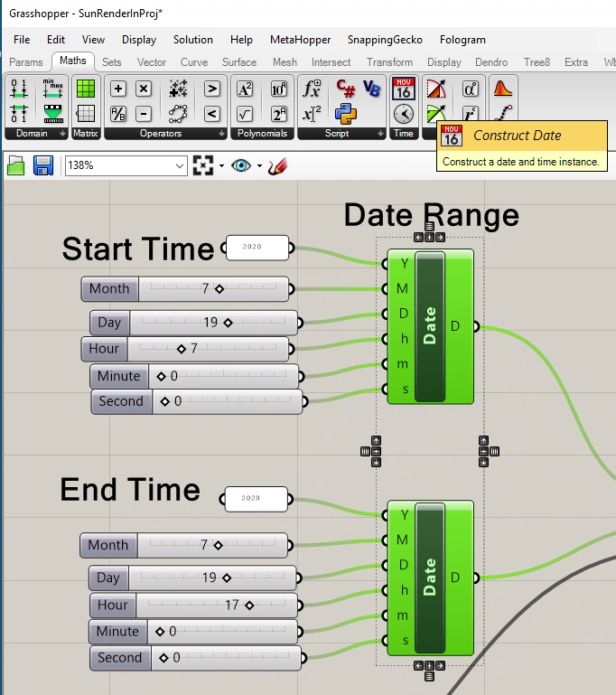
Task: Select the VB Script component icon
Action: tap(372, 89)
